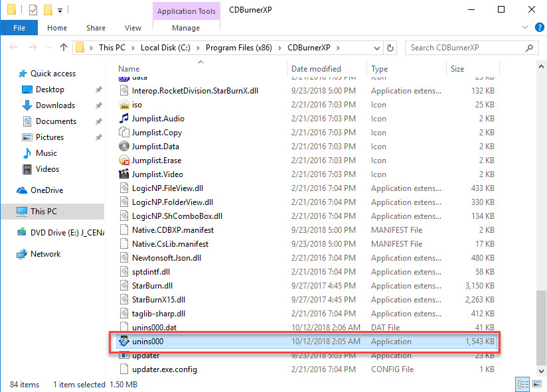Open Pictures in the navigation pane
Viewport: 547px width, 392px height.
[x=50, y=137]
